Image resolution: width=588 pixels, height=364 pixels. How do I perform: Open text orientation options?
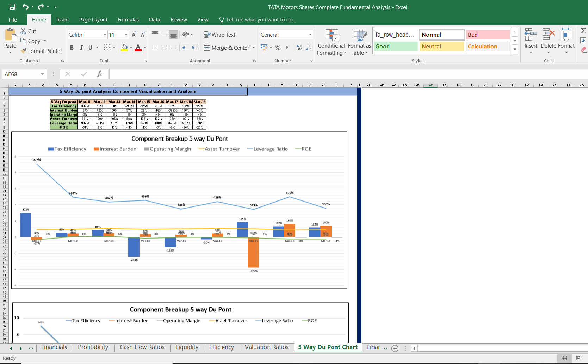pos(188,35)
